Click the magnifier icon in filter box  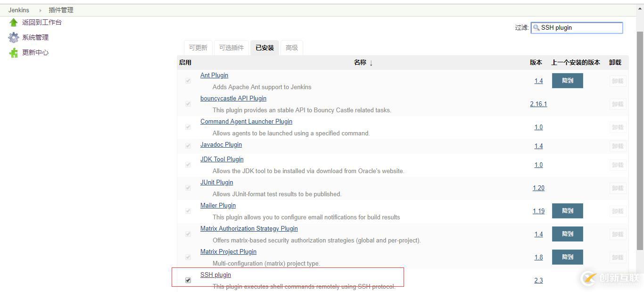tap(537, 28)
